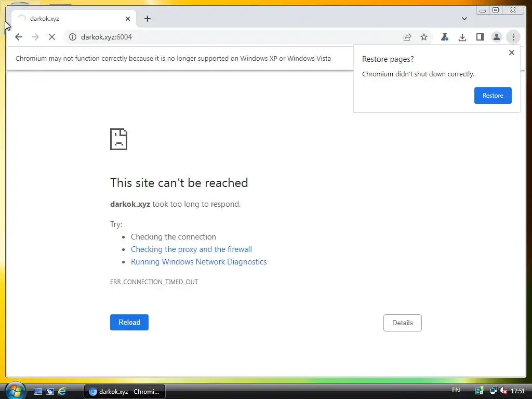
Task: Click the EN language indicator
Action: (x=456, y=390)
